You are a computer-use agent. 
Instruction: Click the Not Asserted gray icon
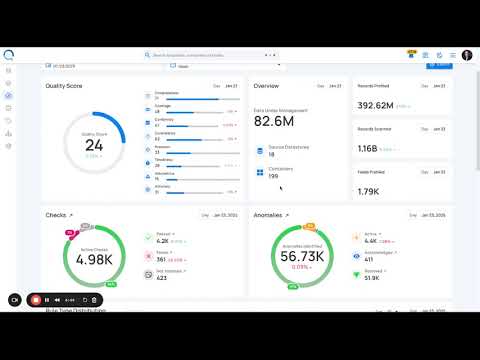pyautogui.click(x=148, y=274)
